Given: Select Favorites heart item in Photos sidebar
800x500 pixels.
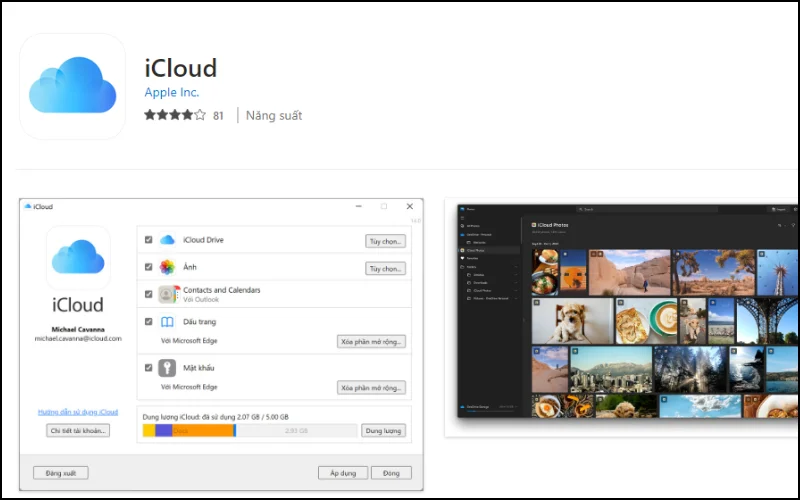Looking at the screenshot, I should pos(470,258).
